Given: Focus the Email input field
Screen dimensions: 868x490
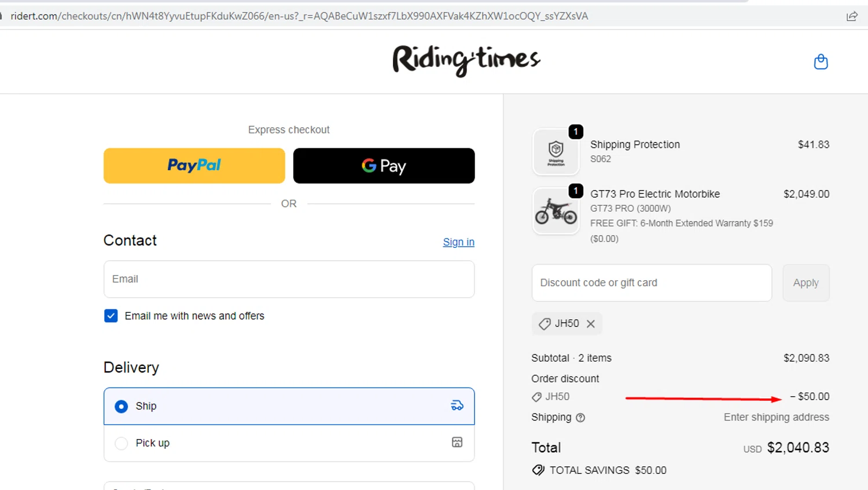Looking at the screenshot, I should point(289,279).
